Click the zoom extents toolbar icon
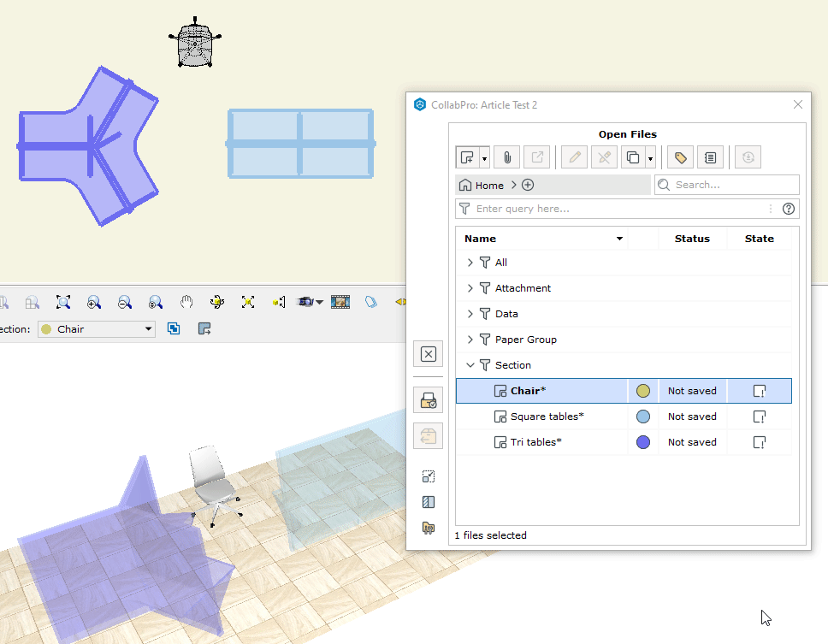 click(x=62, y=302)
